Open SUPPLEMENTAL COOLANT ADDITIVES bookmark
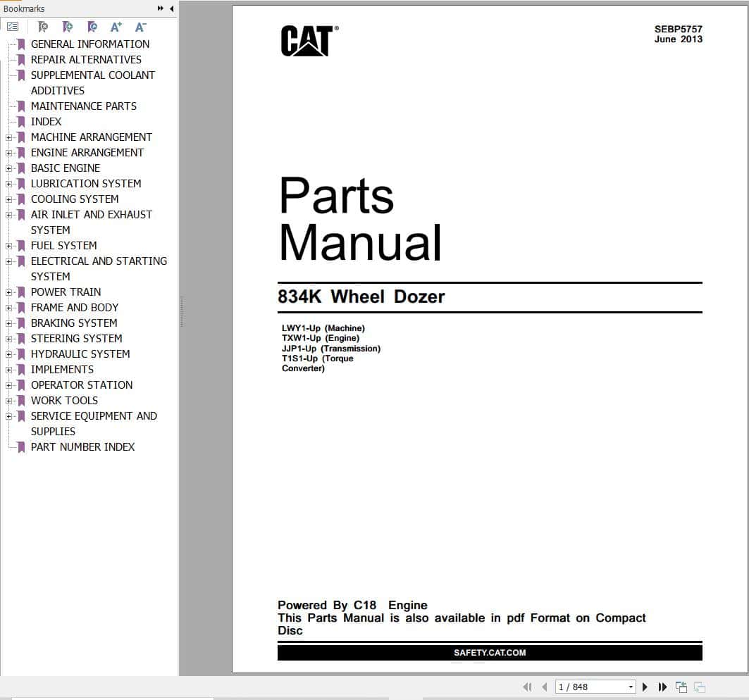This screenshot has height=700, width=749. (x=93, y=82)
